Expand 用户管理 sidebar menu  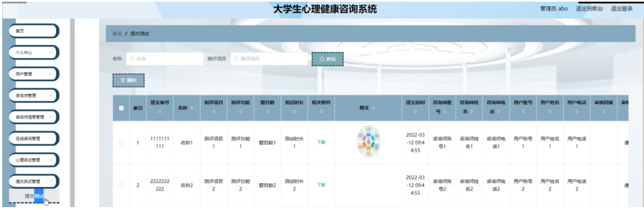point(34,74)
